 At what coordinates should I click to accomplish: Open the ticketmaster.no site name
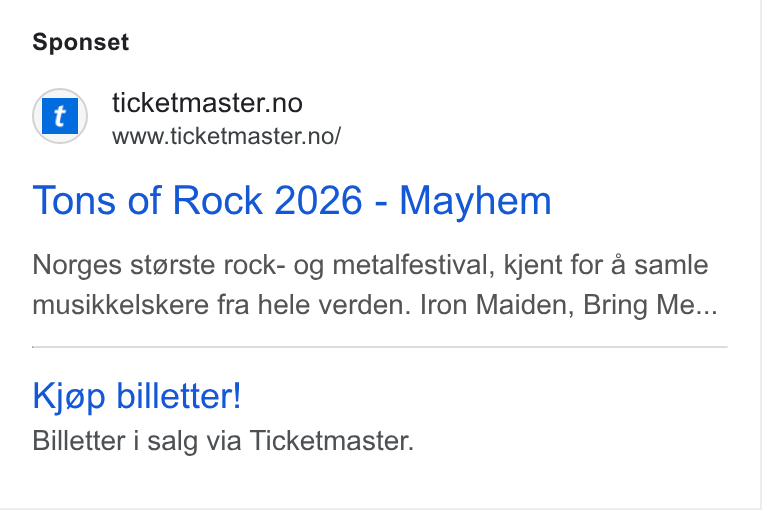207,103
